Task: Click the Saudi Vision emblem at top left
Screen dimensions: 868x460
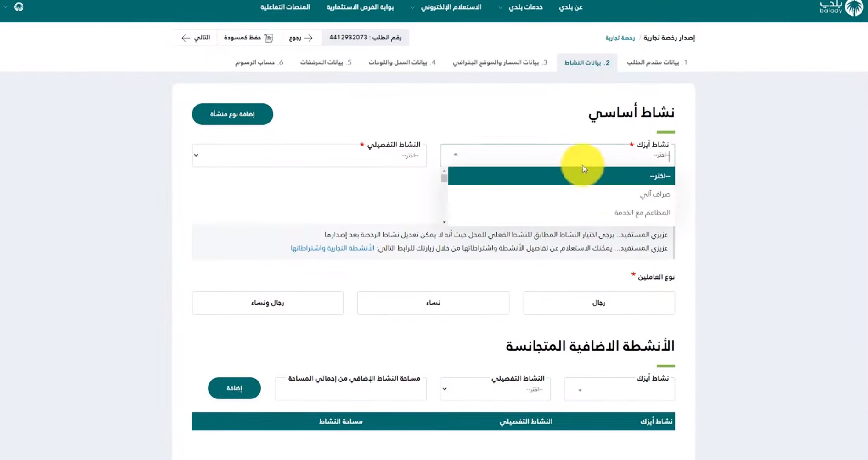Action: (18, 7)
